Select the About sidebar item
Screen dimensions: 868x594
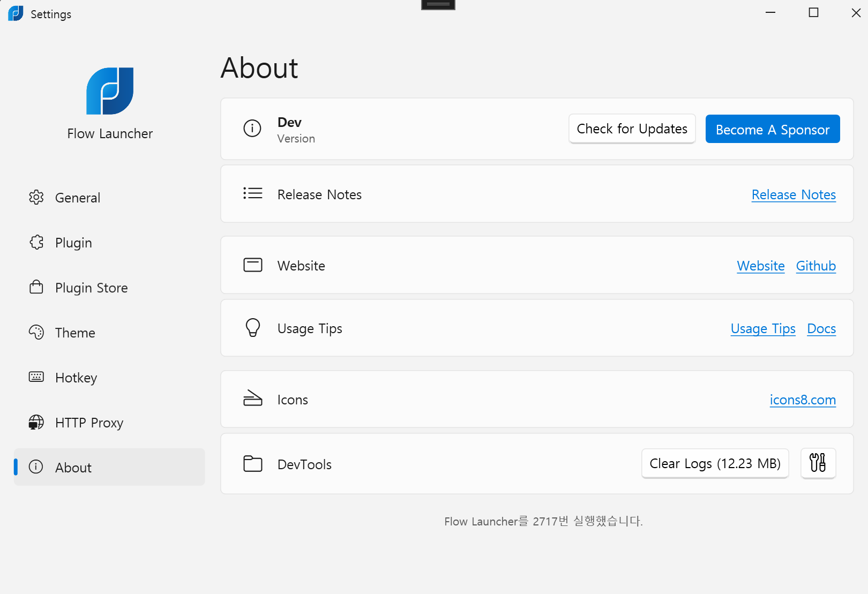point(109,467)
